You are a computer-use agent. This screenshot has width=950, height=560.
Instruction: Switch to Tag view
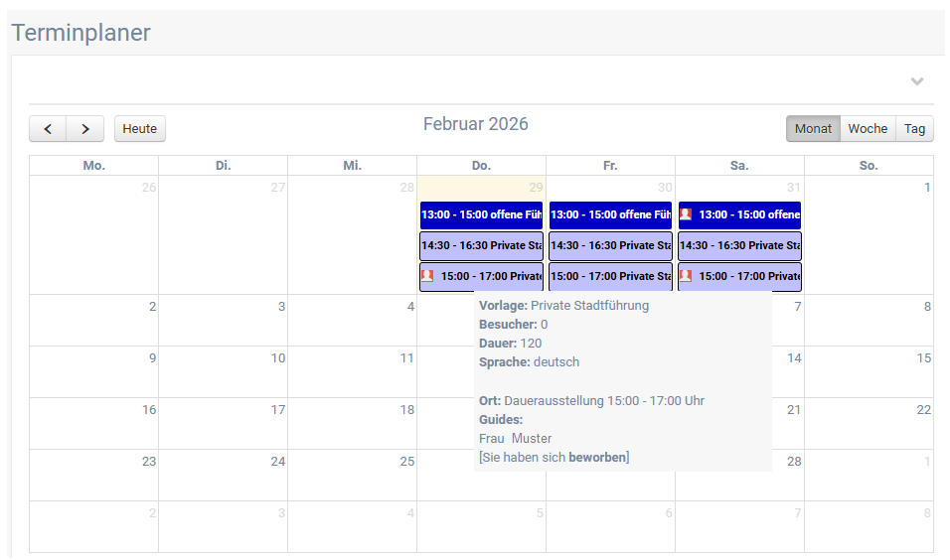(914, 129)
